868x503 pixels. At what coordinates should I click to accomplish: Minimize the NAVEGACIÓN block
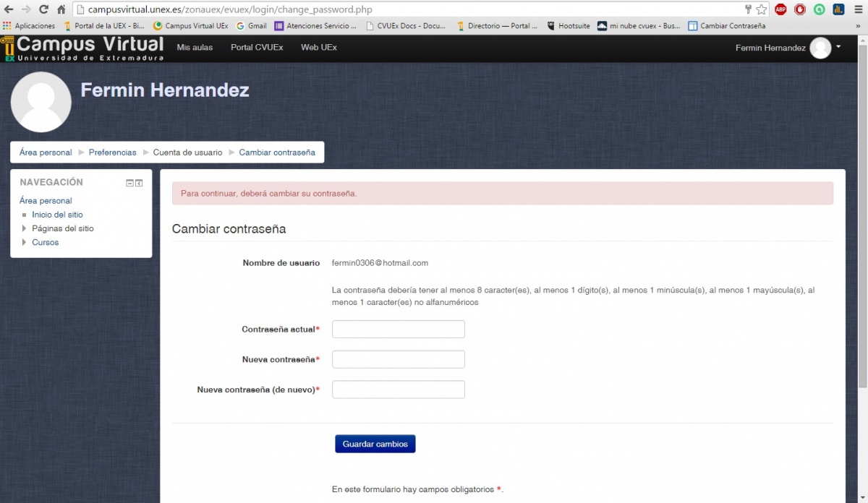130,183
